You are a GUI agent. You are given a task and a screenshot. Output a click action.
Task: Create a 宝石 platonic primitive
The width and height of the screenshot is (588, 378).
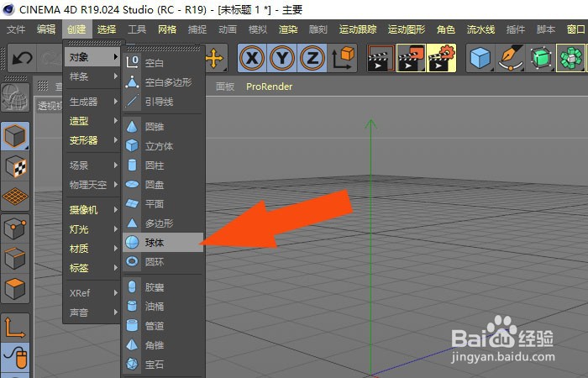163,364
